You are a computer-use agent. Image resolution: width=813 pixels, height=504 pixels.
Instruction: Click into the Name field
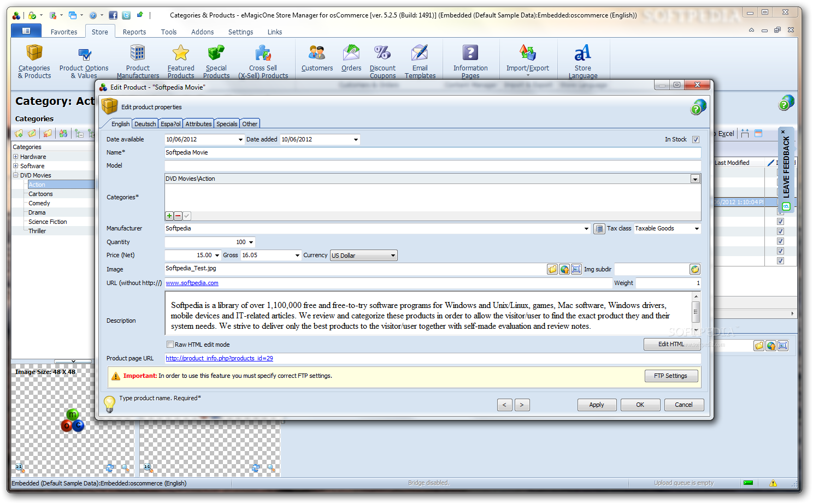click(x=432, y=153)
